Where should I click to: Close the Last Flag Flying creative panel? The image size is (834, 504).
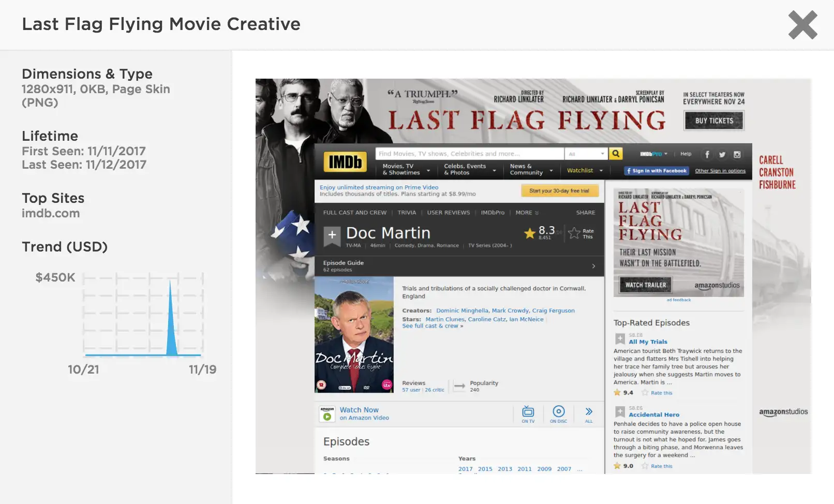[x=802, y=25]
